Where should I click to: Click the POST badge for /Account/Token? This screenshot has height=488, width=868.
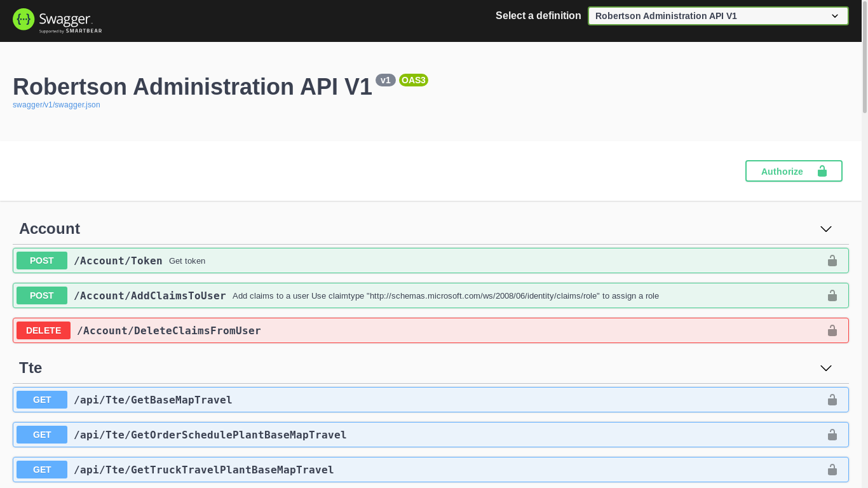click(x=42, y=261)
